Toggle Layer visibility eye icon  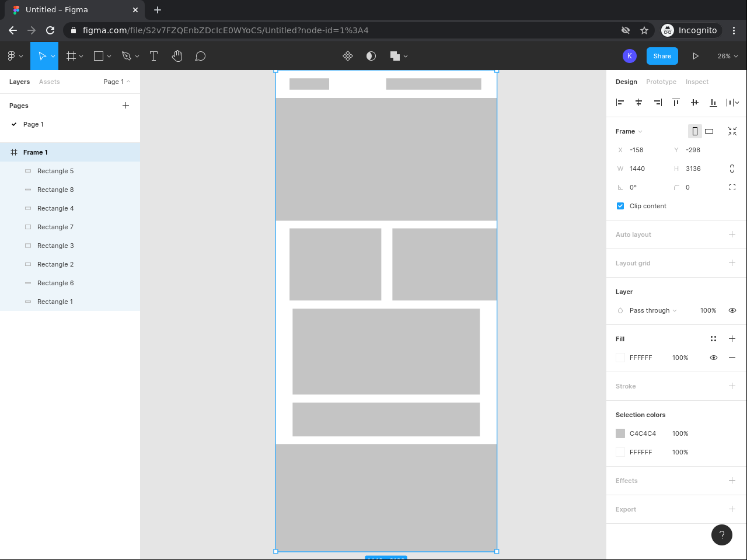[x=732, y=310]
